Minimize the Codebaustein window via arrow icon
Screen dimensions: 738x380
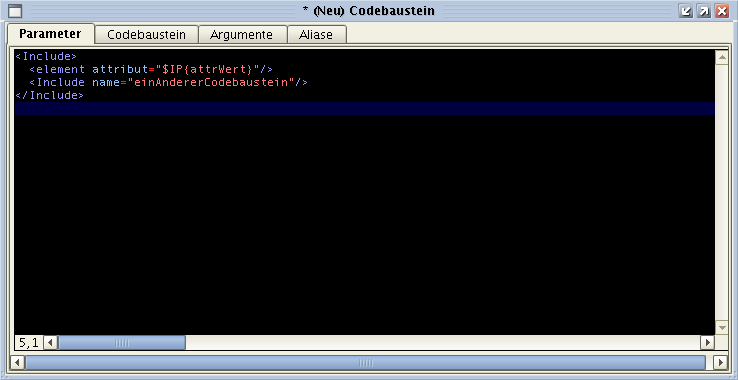(x=686, y=11)
